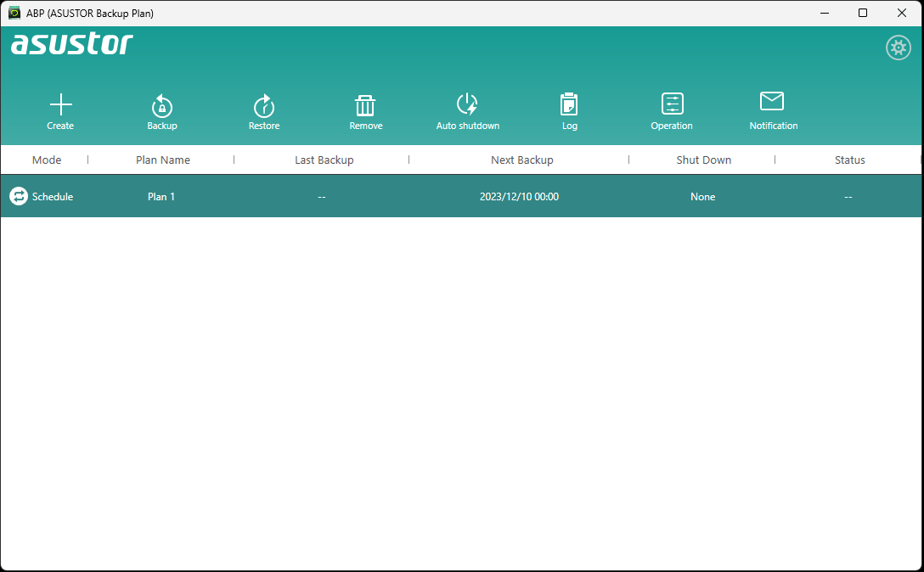Image resolution: width=924 pixels, height=572 pixels.
Task: Open Notification envelope icon
Action: tap(772, 103)
